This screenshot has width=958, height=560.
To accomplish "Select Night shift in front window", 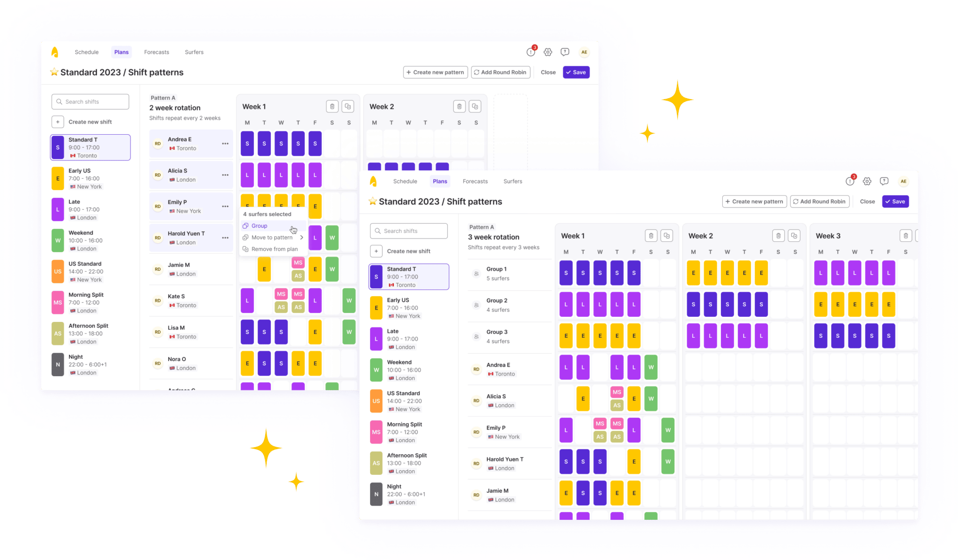I will (x=409, y=494).
